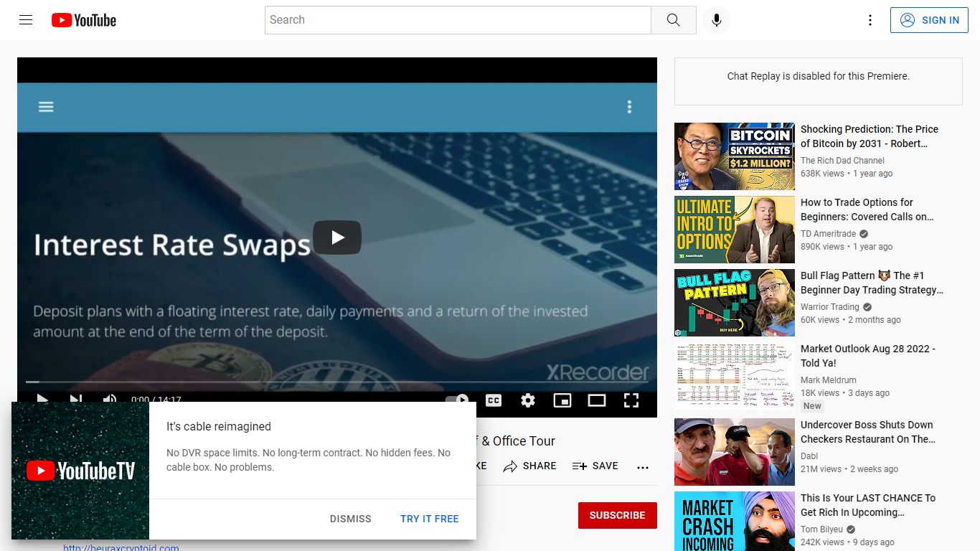Play the video with the center play button
The image size is (980, 551).
[337, 237]
